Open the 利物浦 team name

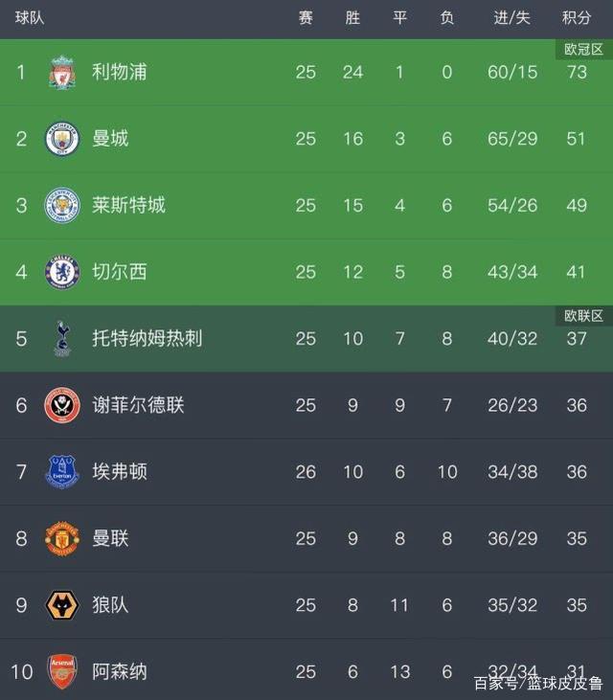[x=119, y=72]
